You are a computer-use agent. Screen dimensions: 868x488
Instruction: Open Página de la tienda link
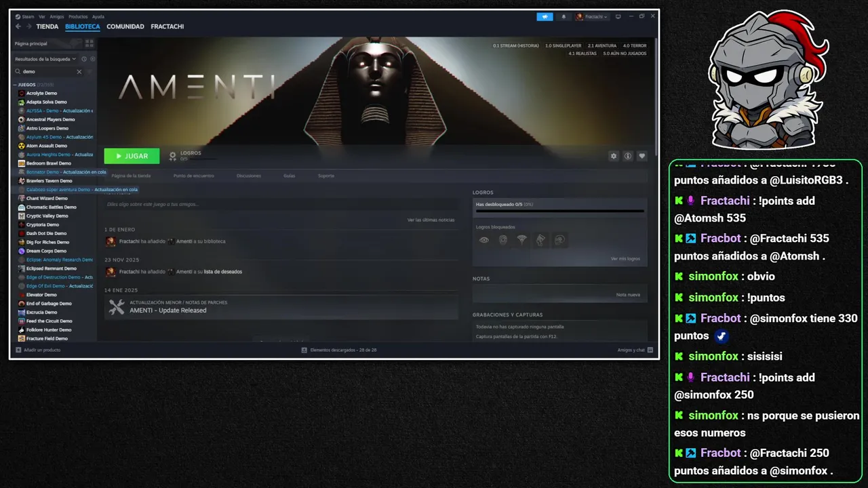131,176
